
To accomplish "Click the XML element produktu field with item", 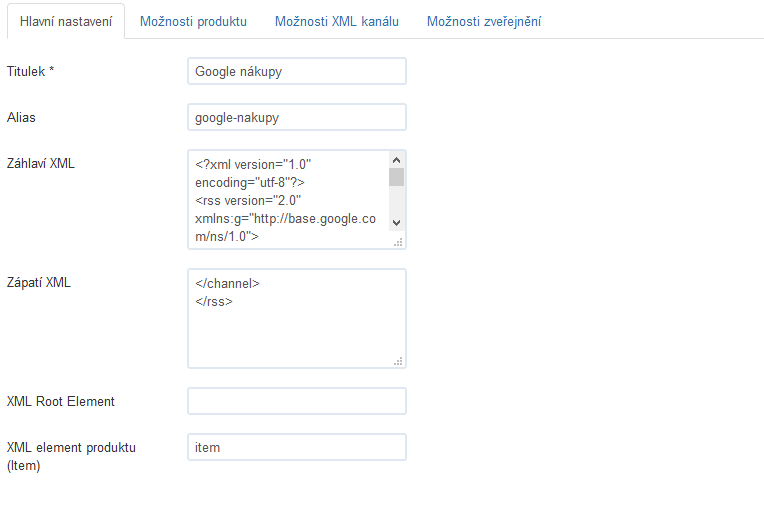I will click(x=297, y=447).
